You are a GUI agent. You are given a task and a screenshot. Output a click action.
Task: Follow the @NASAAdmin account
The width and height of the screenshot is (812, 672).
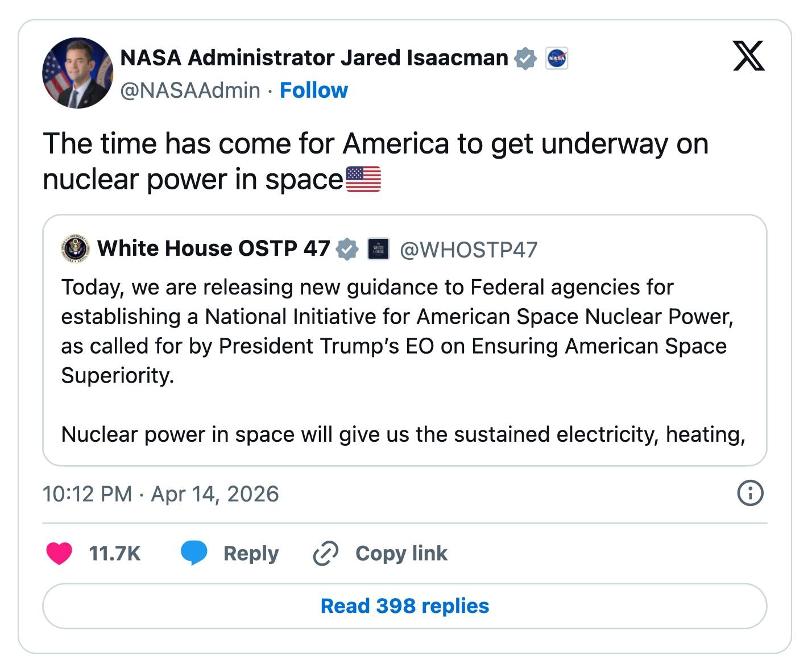[x=313, y=90]
